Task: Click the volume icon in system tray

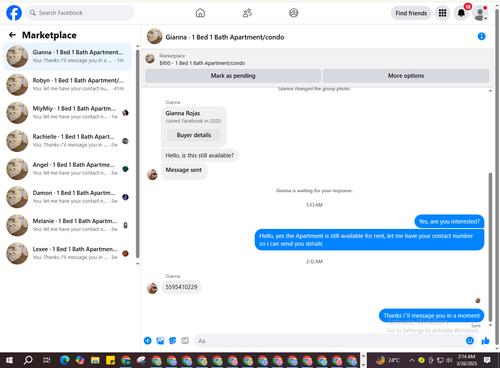Action: coord(449,360)
